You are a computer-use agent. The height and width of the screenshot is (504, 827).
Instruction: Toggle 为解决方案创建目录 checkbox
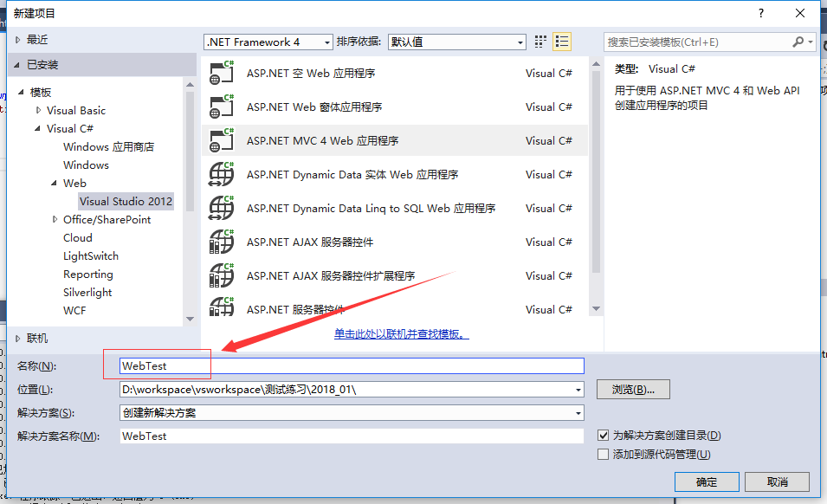click(x=604, y=436)
